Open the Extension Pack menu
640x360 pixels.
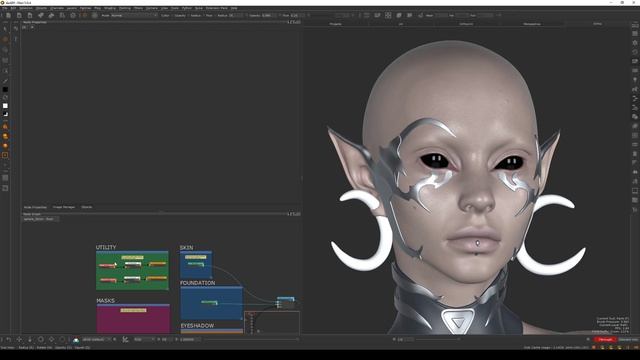pos(216,8)
